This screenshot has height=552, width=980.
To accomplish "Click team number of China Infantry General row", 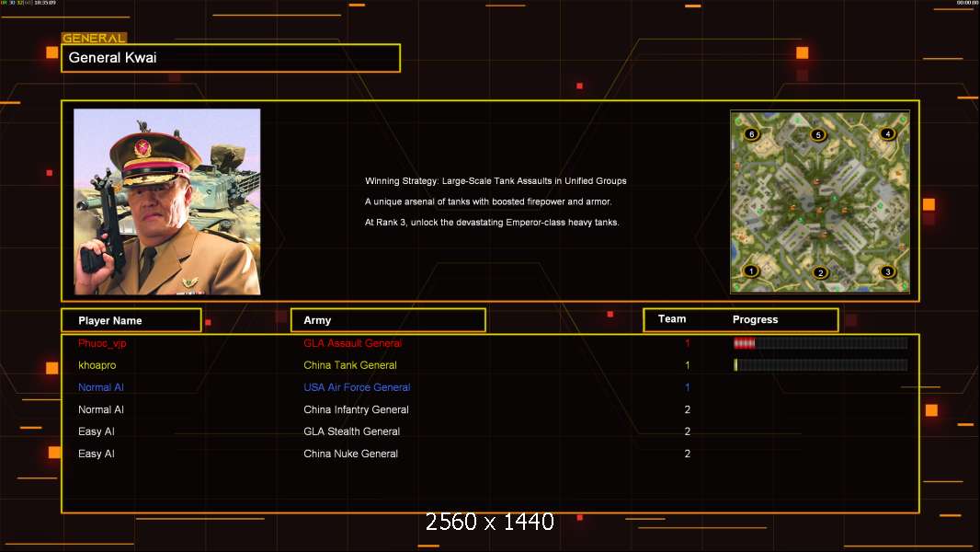I will 687,409.
